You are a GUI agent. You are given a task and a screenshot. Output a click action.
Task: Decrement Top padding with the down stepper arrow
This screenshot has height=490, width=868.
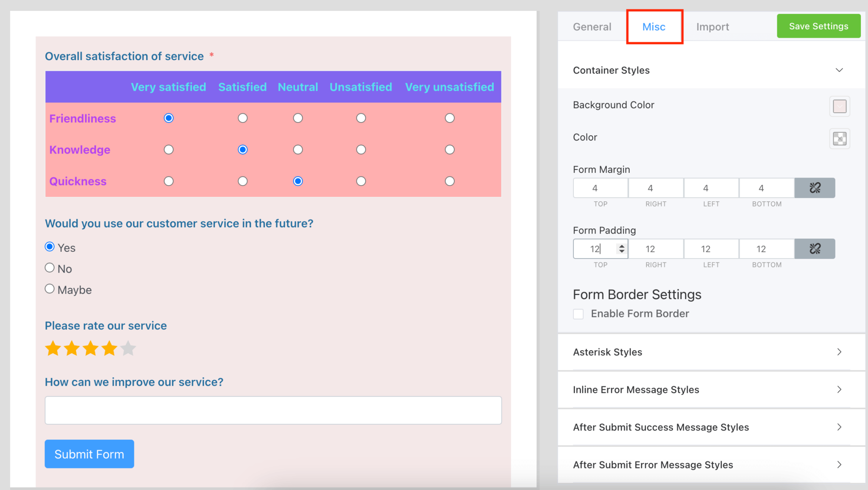pyautogui.click(x=621, y=252)
